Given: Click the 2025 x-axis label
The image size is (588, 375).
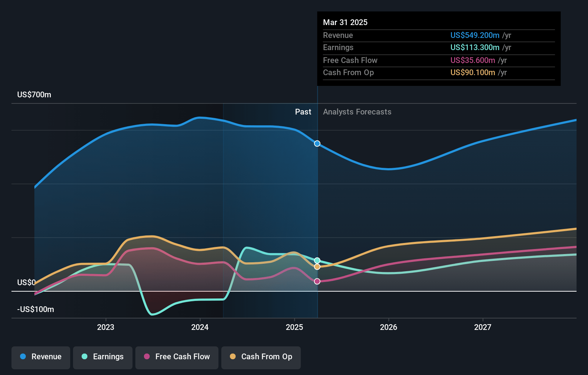Looking at the screenshot, I should [294, 327].
